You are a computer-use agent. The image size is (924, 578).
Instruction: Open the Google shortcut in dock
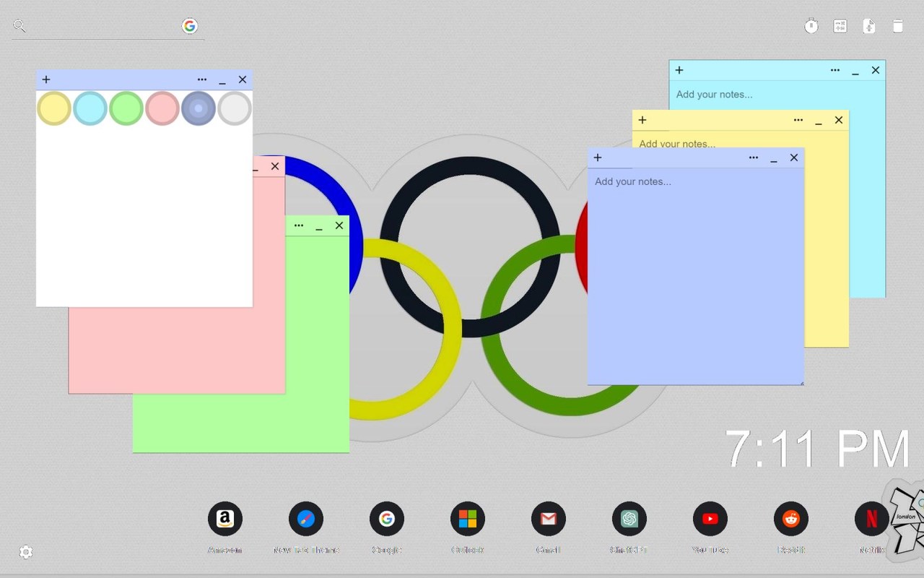pos(387,519)
